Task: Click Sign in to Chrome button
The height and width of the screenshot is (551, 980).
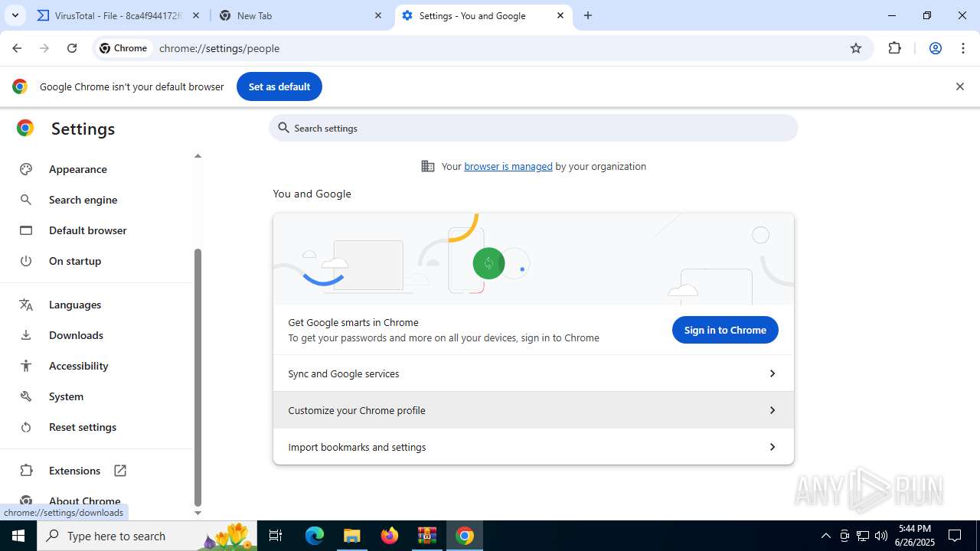Action: click(x=725, y=330)
